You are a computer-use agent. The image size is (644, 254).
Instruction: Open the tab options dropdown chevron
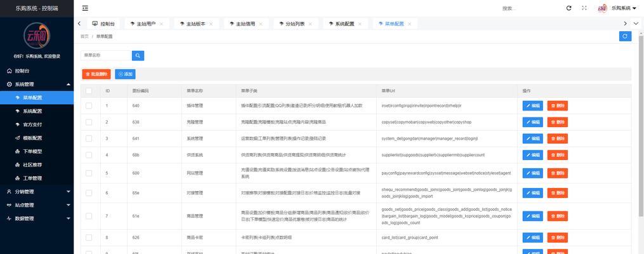(636, 24)
